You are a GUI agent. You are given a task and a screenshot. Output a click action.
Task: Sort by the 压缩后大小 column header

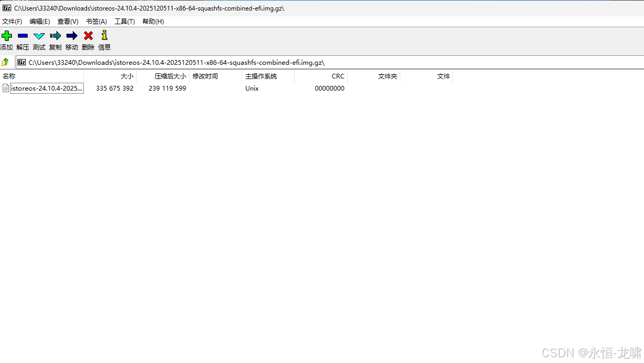(170, 76)
